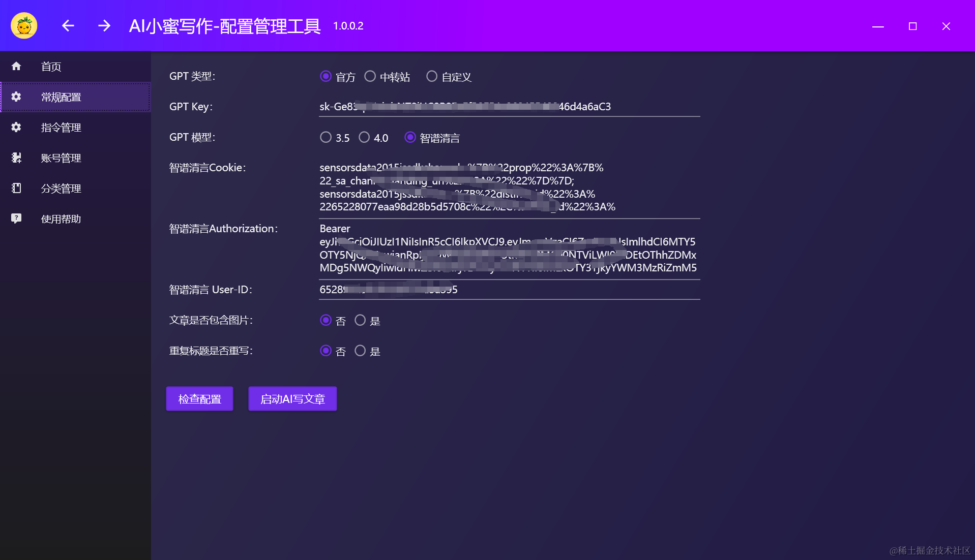Close the configuration tool window
This screenshot has width=975, height=560.
[946, 26]
